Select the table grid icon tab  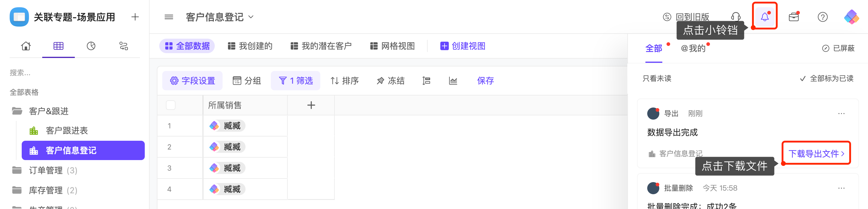(x=58, y=46)
